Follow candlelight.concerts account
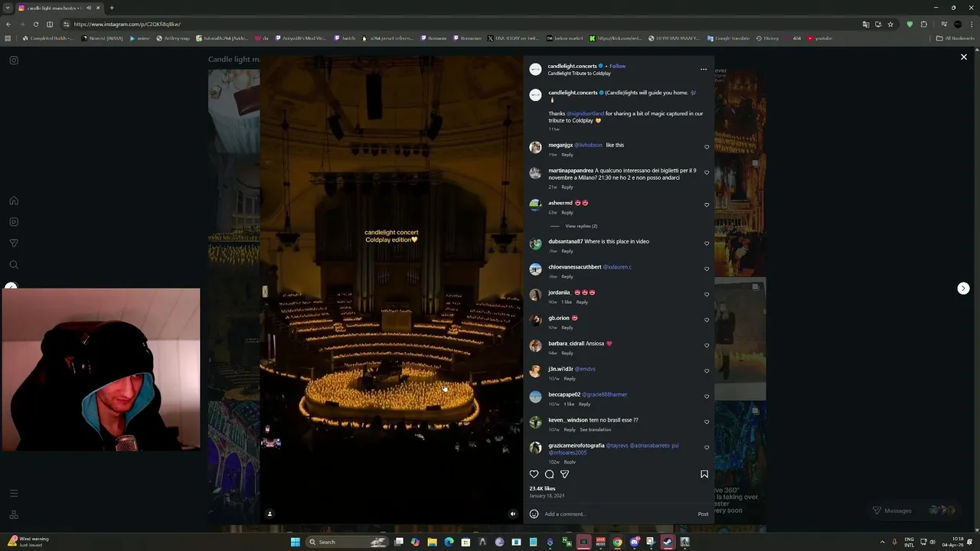 (617, 66)
